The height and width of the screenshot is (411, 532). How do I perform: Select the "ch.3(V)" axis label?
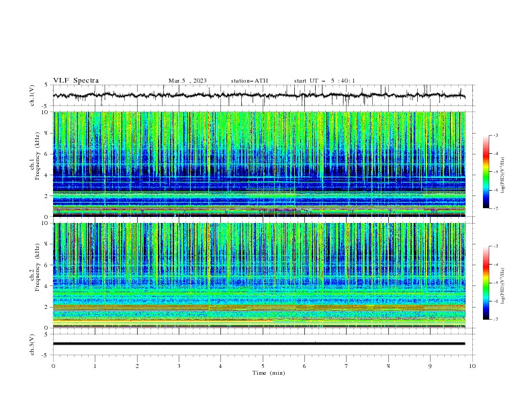click(32, 345)
